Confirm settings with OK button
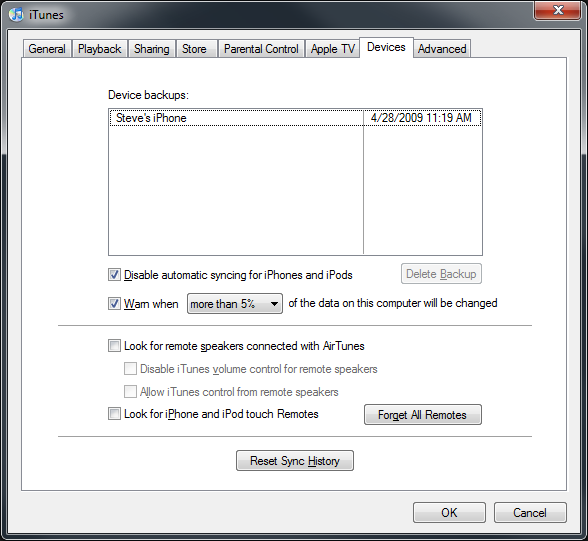This screenshot has height=541, width=588. tap(449, 513)
